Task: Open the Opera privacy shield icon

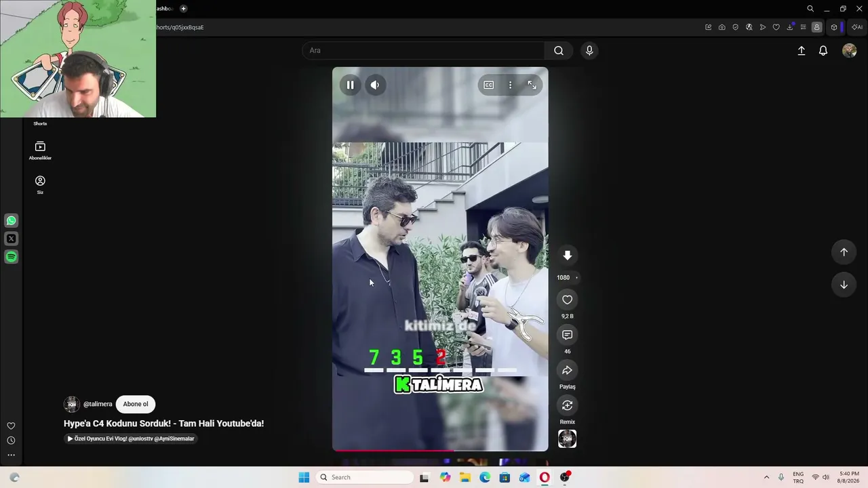Action: pyautogui.click(x=735, y=27)
